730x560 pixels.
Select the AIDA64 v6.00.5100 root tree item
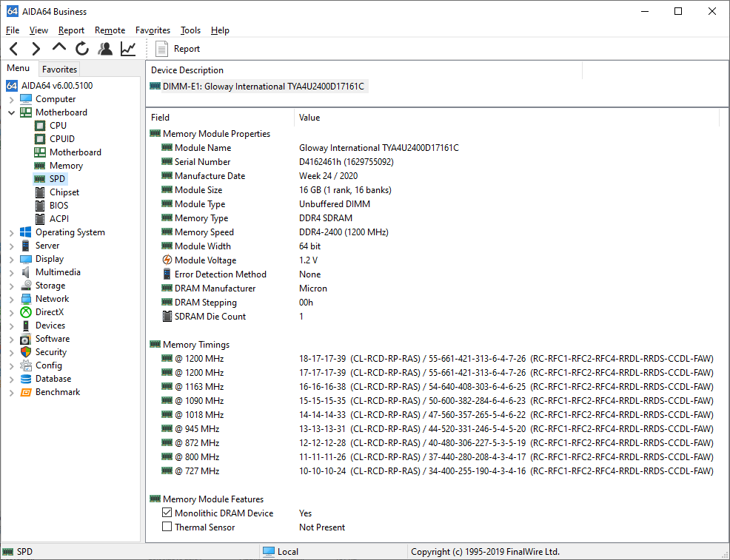[x=50, y=86]
